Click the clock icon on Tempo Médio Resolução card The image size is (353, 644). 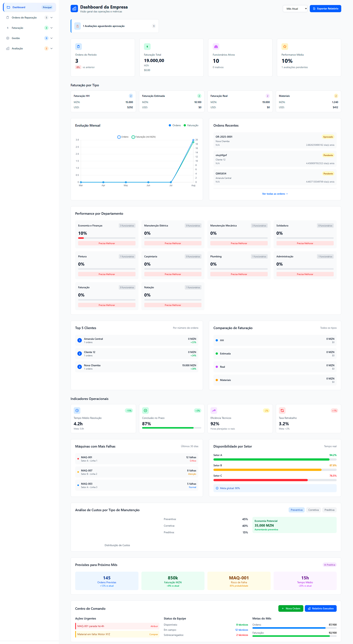click(x=77, y=410)
